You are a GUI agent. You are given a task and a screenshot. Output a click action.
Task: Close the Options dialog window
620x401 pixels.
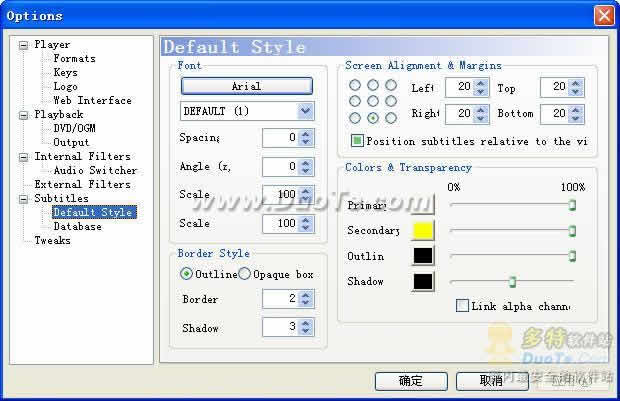[x=604, y=16]
